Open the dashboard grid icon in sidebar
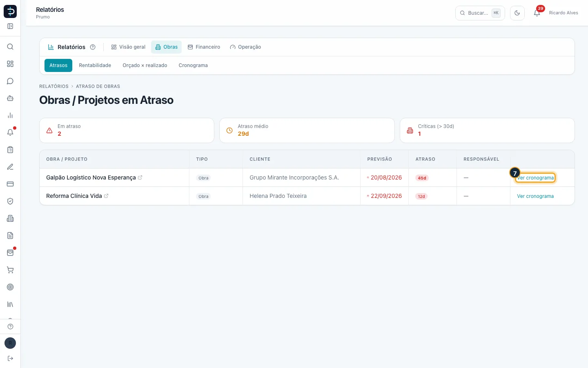Screen dimensions: 588x368 tap(10, 64)
